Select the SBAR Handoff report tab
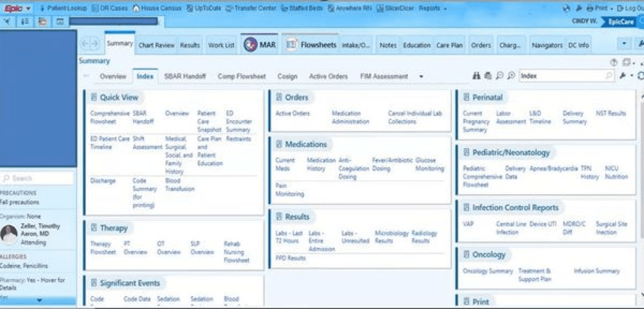This screenshot has height=309, width=644. click(185, 76)
